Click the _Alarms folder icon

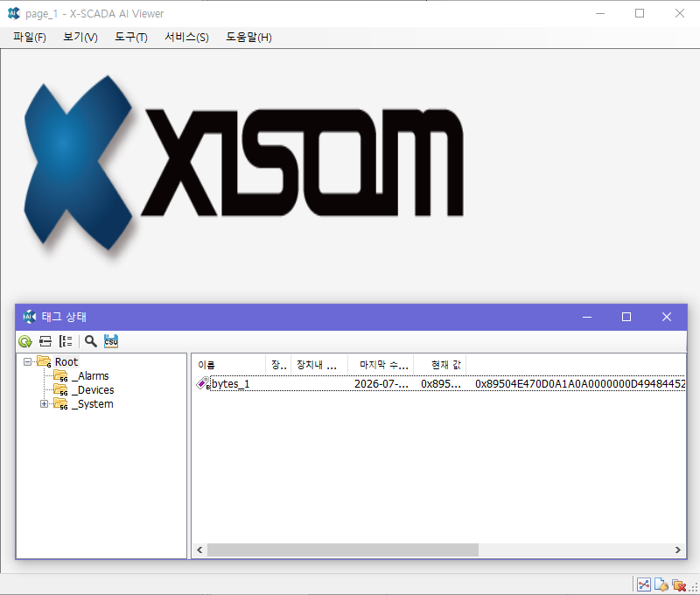60,376
